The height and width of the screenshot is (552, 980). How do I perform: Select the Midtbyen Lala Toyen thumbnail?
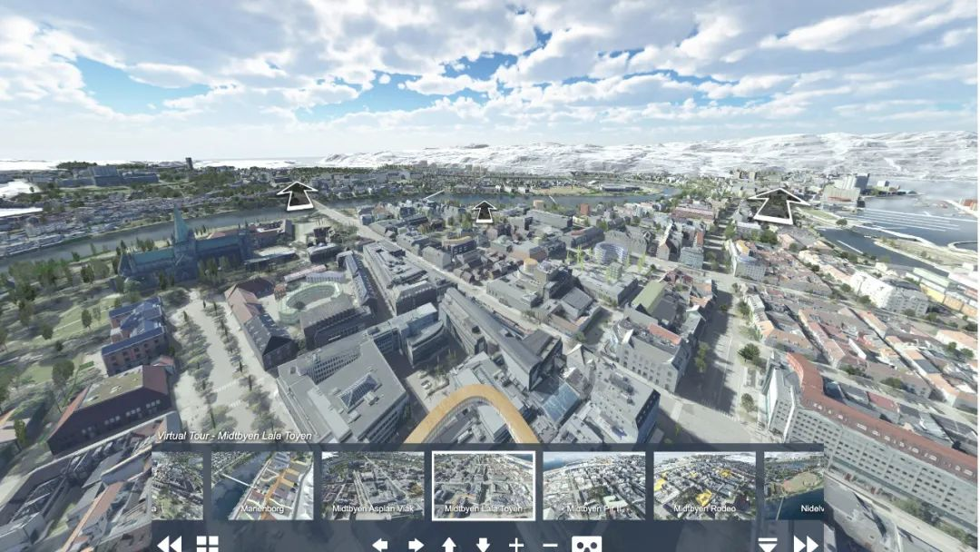(483, 486)
